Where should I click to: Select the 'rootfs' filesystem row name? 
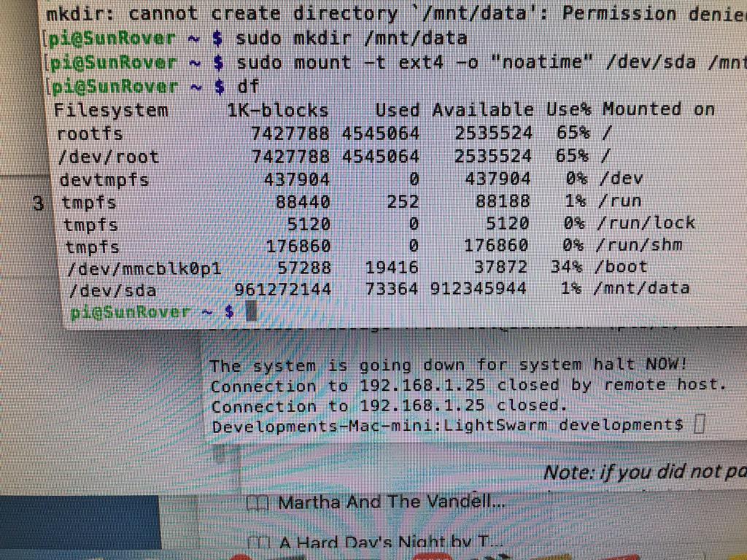click(x=90, y=133)
